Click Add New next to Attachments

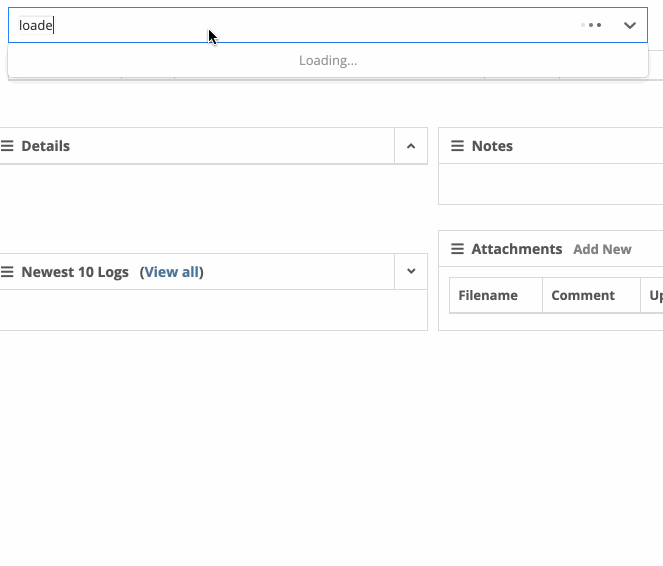(x=602, y=249)
